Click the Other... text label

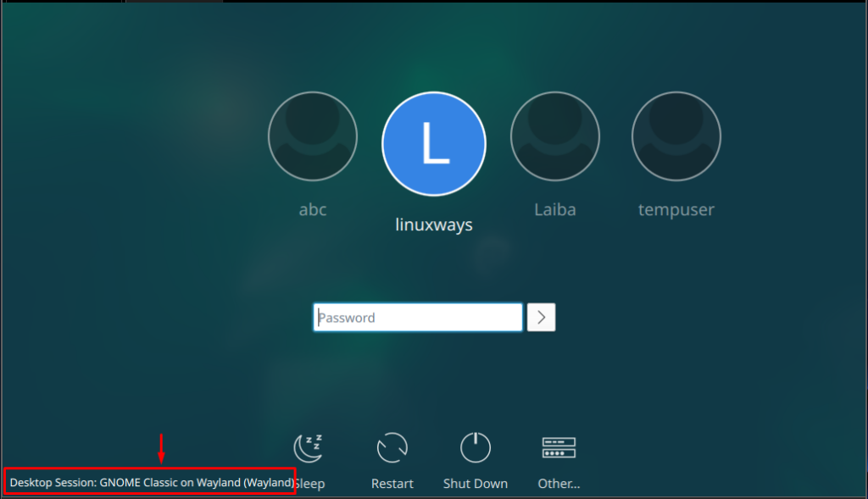click(x=559, y=483)
